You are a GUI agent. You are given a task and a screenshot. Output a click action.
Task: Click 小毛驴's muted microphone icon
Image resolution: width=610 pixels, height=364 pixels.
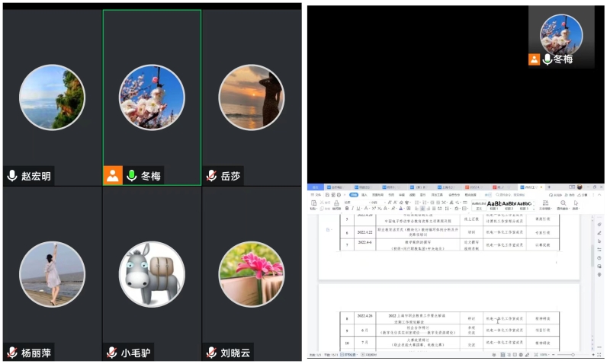[x=111, y=353]
